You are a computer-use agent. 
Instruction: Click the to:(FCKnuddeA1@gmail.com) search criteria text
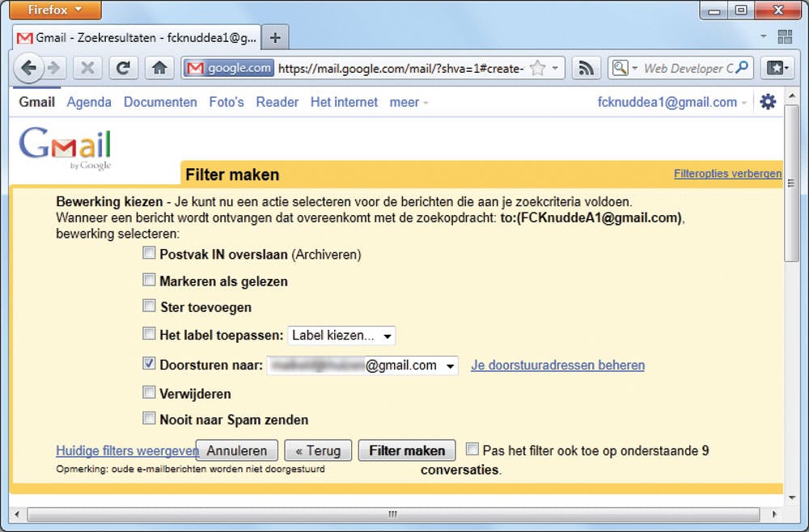(x=591, y=218)
